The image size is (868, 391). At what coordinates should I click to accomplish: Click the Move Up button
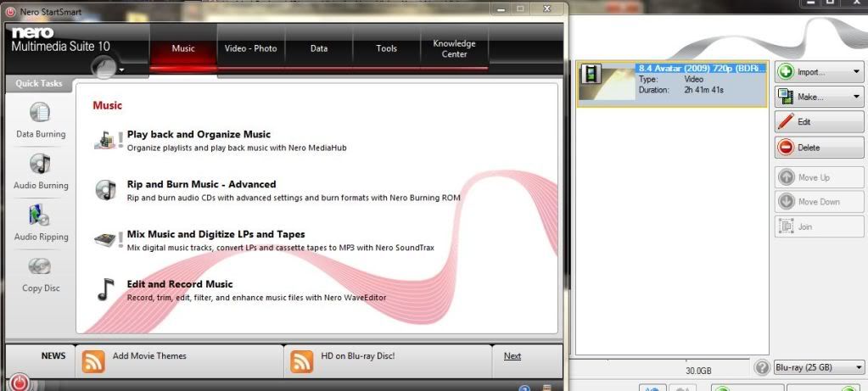pyautogui.click(x=819, y=177)
